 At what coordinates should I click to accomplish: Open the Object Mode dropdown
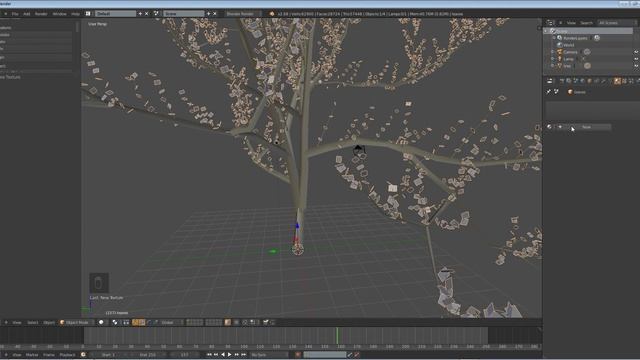coord(76,322)
